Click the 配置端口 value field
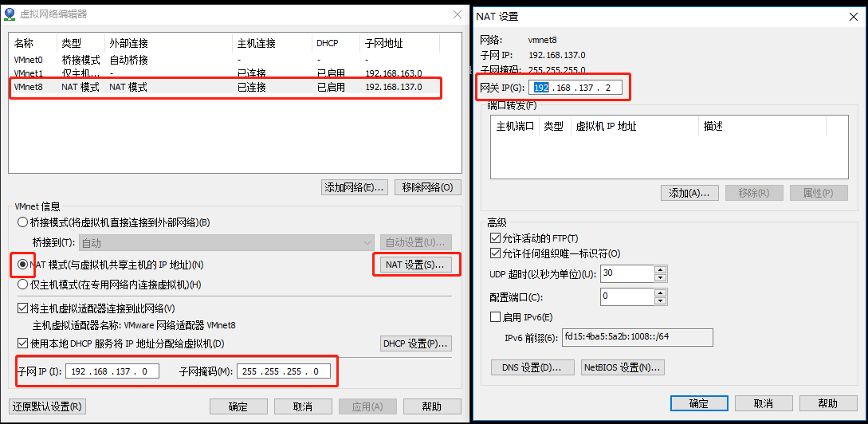 coord(627,296)
